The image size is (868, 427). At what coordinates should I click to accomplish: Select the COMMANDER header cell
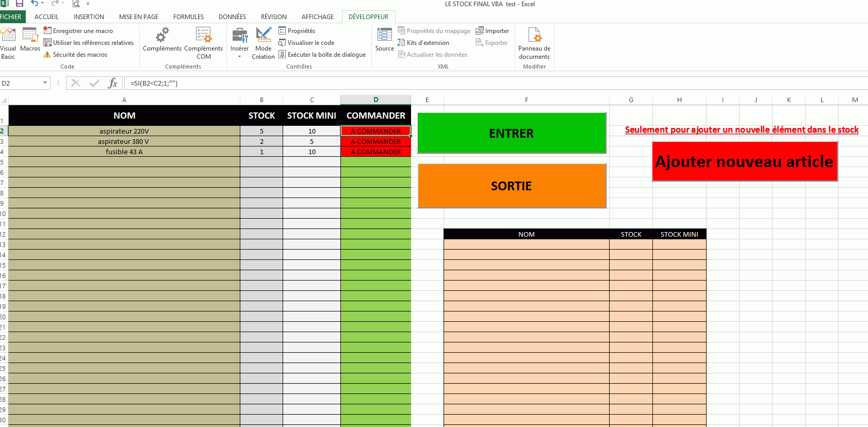tap(376, 116)
